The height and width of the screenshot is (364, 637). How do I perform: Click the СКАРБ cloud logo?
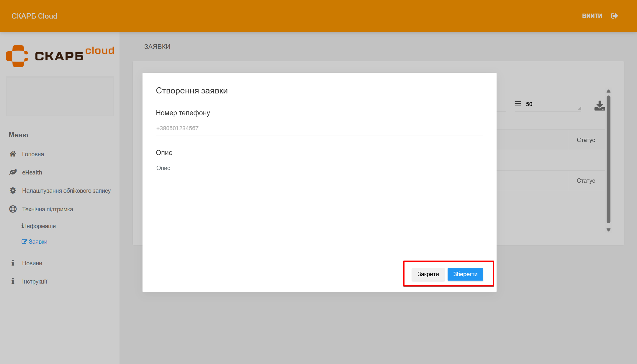coord(60,56)
